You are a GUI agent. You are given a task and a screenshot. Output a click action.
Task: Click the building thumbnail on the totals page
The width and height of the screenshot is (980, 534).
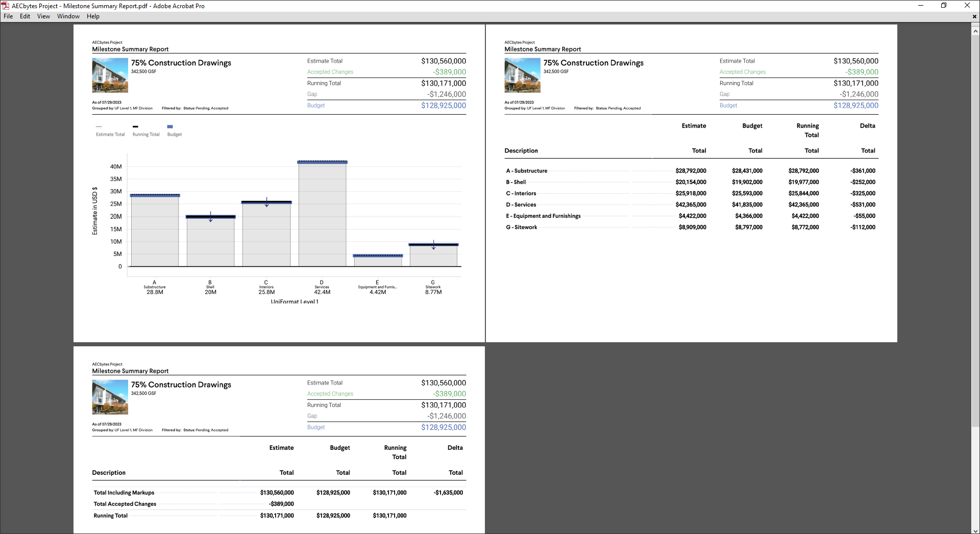tap(110, 397)
